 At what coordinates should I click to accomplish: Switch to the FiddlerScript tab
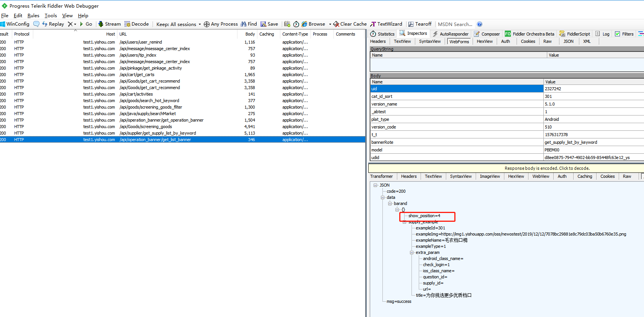pos(574,34)
